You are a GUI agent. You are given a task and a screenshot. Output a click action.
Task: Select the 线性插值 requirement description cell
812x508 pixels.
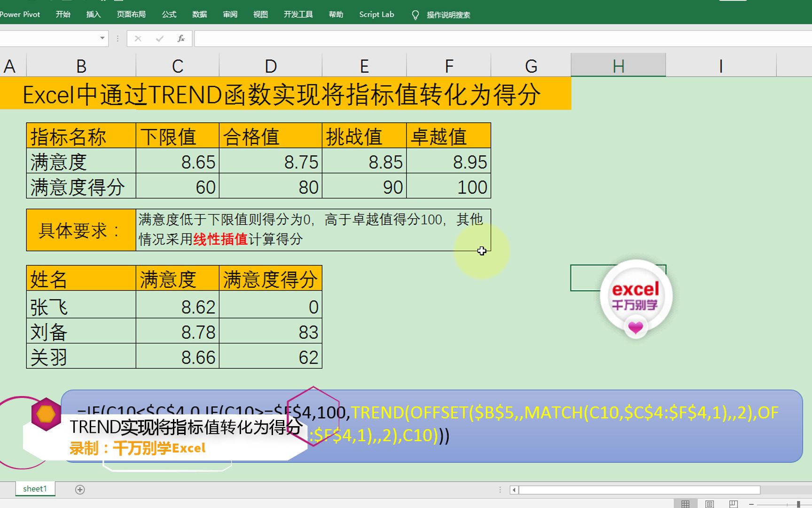pos(313,230)
